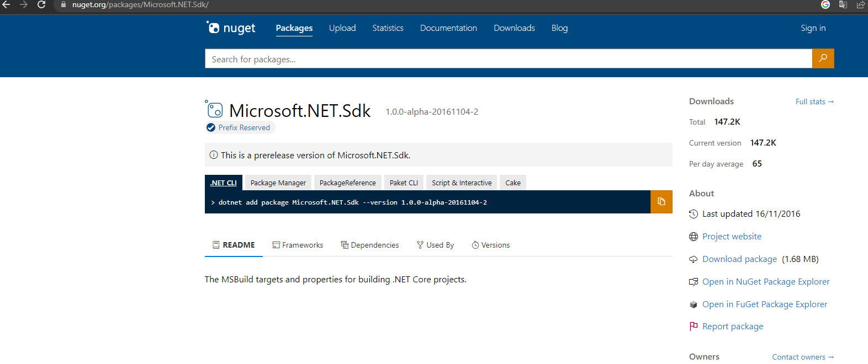View the Used By tab
Screen dimensions: 868x364
(435, 245)
